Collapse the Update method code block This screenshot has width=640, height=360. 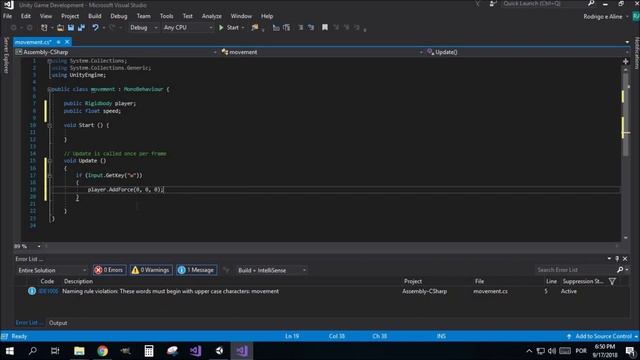[49, 161]
